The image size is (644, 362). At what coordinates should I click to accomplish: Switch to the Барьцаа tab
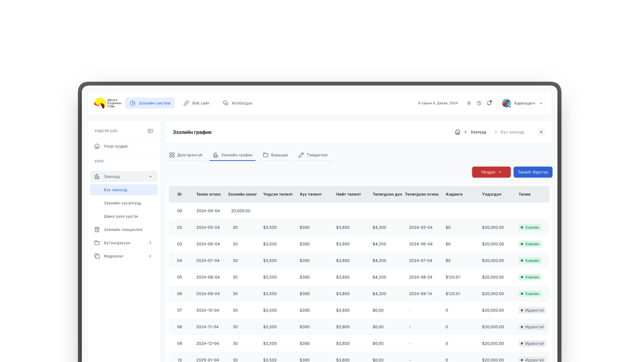coord(275,155)
